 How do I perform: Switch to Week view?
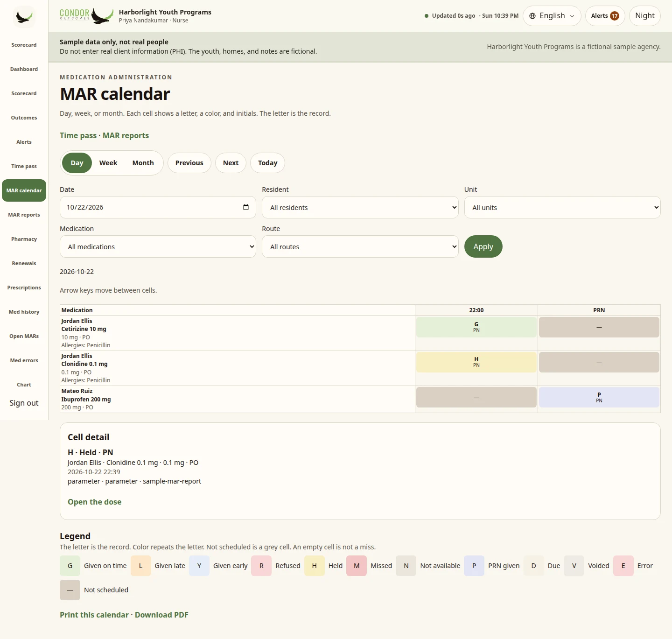coord(108,163)
